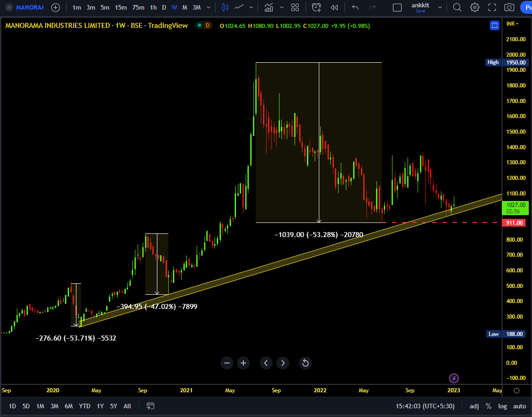Start bar replay rewind icon
Image resolution: width=532 pixels, height=417 pixels.
point(334,7)
